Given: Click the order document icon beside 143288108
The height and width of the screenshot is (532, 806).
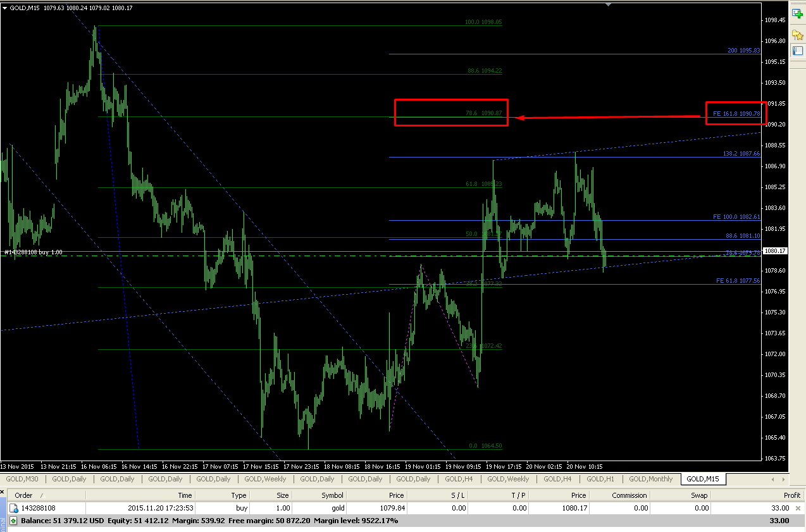Looking at the screenshot, I should coord(13,508).
